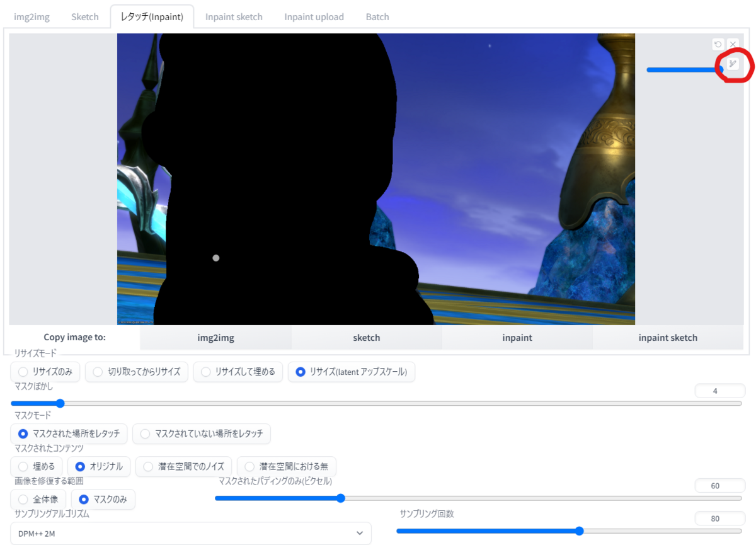Click on the masked inpaint canvas image
756x545 pixels.
376,180
